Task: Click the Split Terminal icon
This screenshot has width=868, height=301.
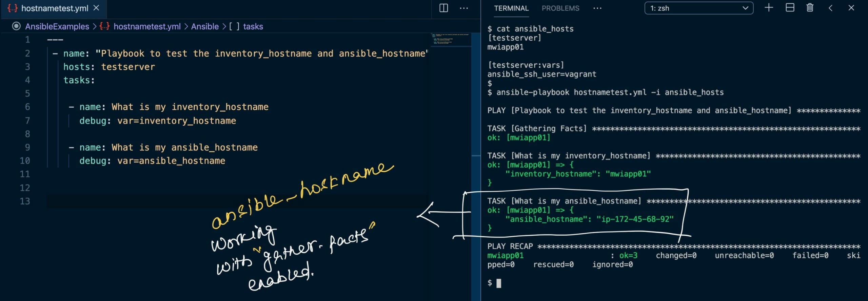Action: (790, 8)
